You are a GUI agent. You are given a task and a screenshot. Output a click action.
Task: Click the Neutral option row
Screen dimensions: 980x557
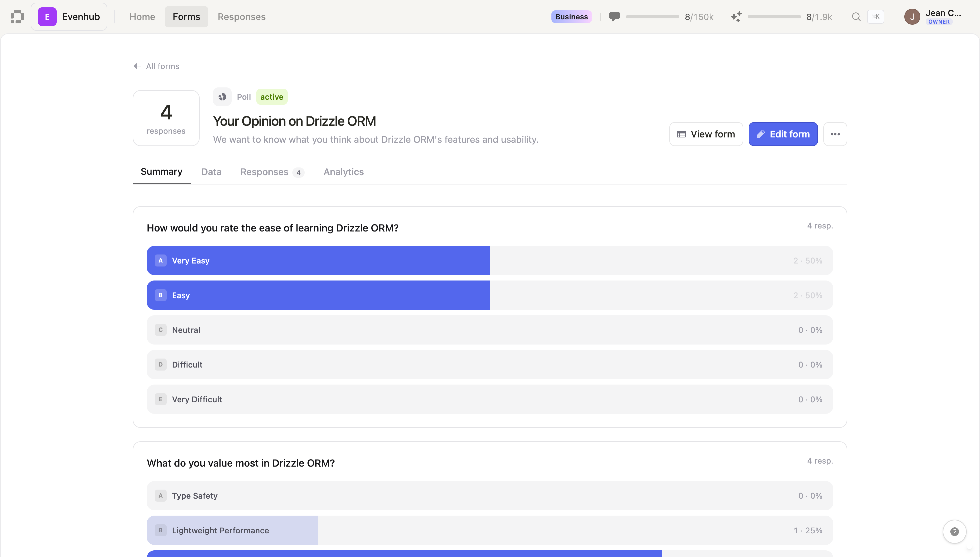pyautogui.click(x=490, y=330)
